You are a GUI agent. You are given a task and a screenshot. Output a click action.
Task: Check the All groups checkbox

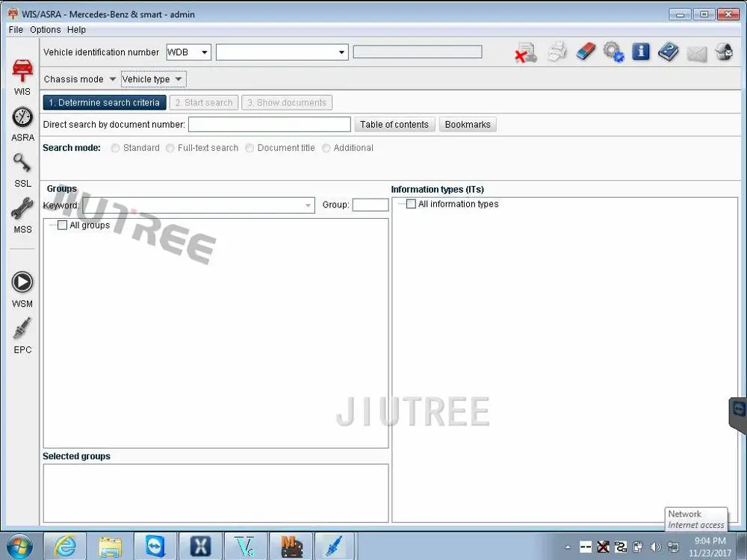pos(63,225)
